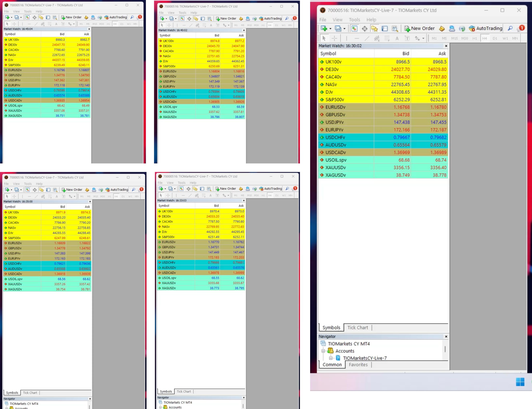Select equidistant channel tool in 16:30:02 window

coord(377,38)
